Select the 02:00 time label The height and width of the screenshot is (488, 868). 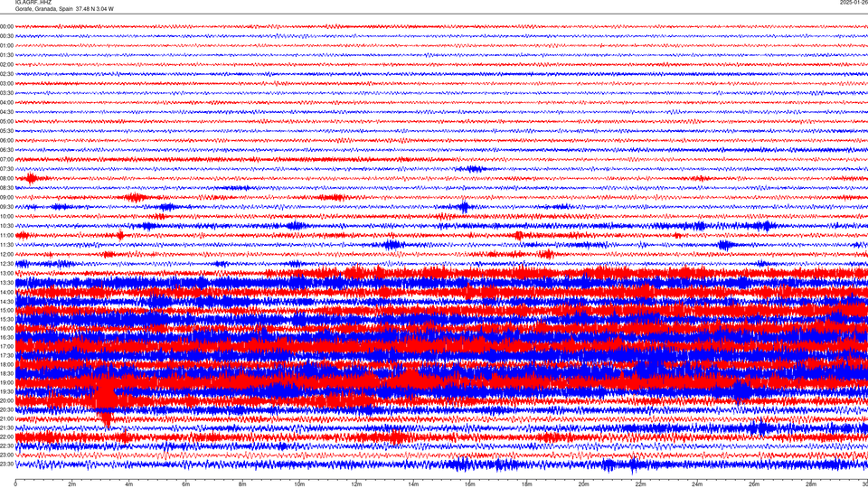point(6,65)
